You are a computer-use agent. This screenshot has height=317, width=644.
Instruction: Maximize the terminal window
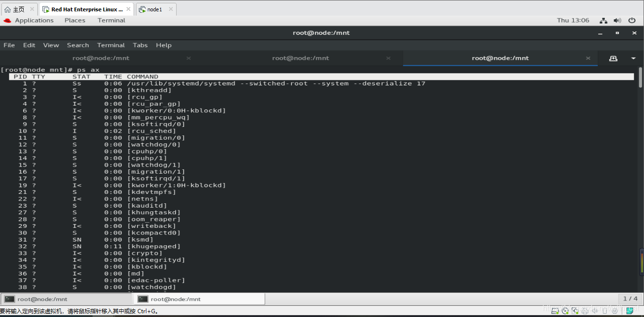[x=617, y=33]
